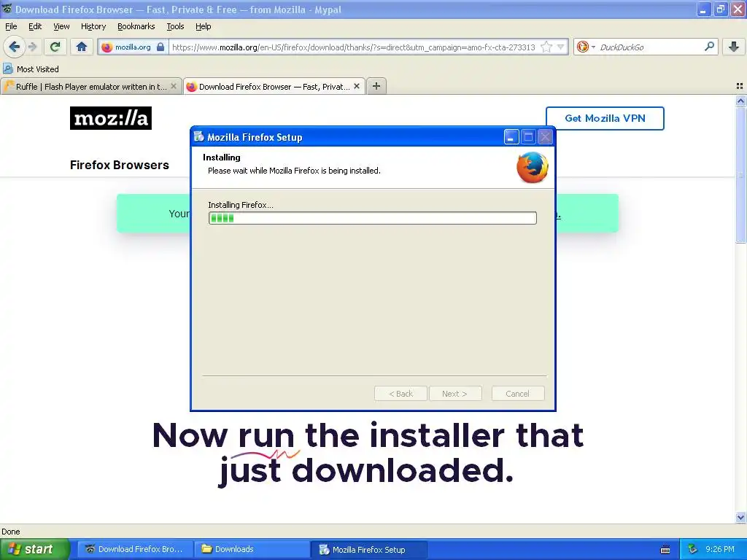Open the Bookmarks menu
The height and width of the screenshot is (560, 747).
pos(136,26)
